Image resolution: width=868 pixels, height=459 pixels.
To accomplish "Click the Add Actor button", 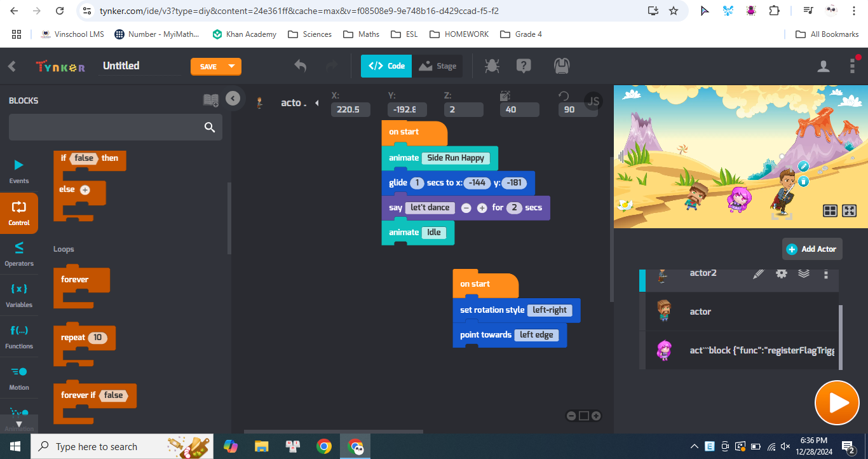I will (812, 249).
